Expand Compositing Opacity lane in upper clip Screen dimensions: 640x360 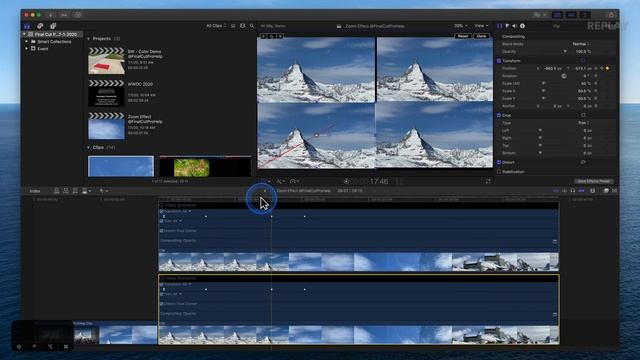click(555, 241)
